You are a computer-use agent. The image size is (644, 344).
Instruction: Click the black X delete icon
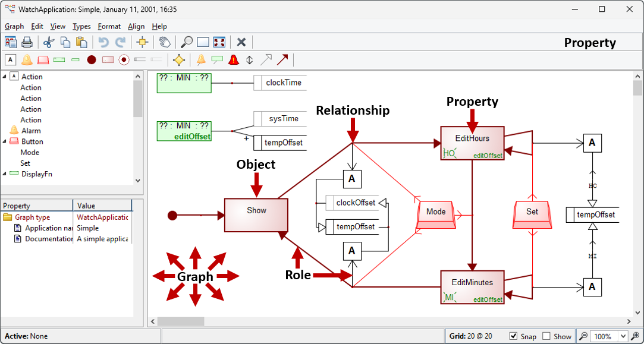241,42
